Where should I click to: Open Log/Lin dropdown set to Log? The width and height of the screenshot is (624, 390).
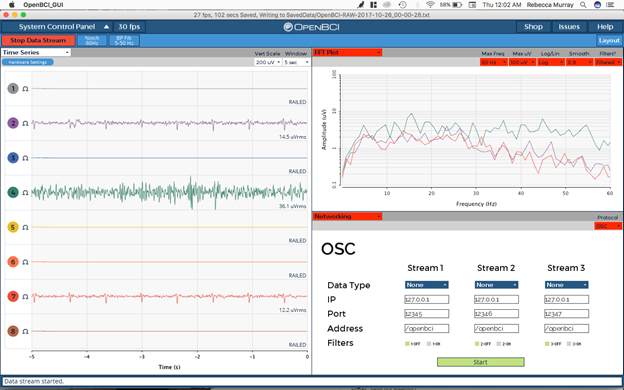[x=551, y=62]
